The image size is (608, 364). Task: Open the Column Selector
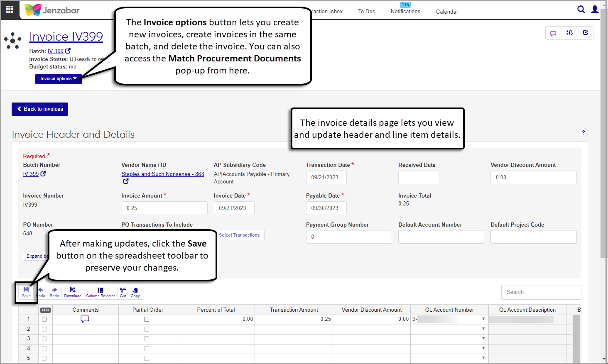(x=101, y=292)
